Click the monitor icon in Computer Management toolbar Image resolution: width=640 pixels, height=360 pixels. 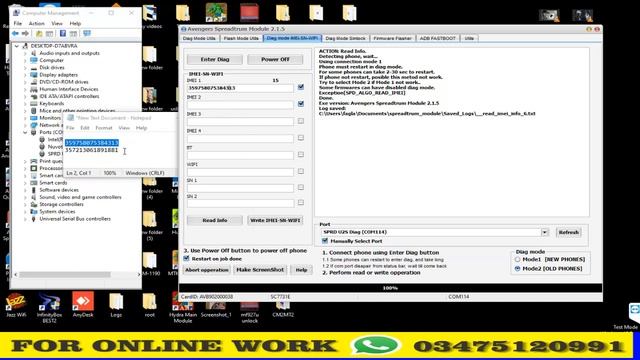click(x=87, y=33)
